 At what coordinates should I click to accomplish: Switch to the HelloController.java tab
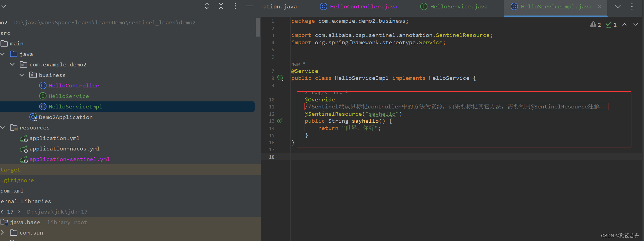click(359, 6)
